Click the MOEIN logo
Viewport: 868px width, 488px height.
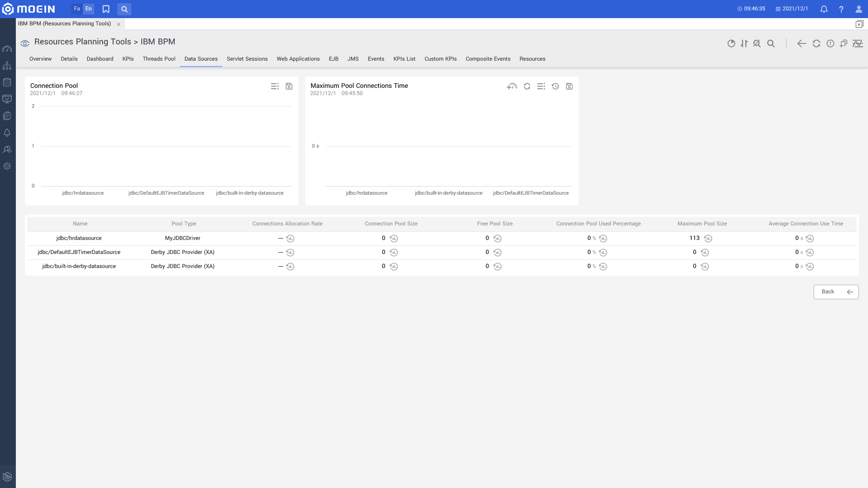point(29,9)
